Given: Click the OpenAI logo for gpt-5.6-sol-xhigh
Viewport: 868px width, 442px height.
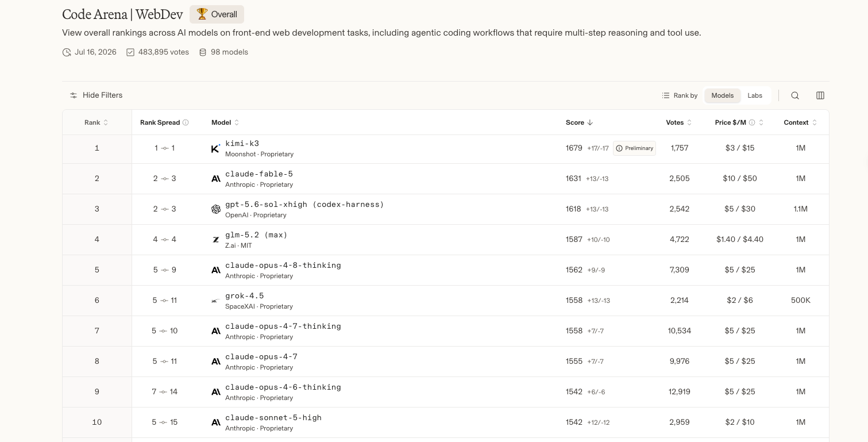Looking at the screenshot, I should coord(216,209).
